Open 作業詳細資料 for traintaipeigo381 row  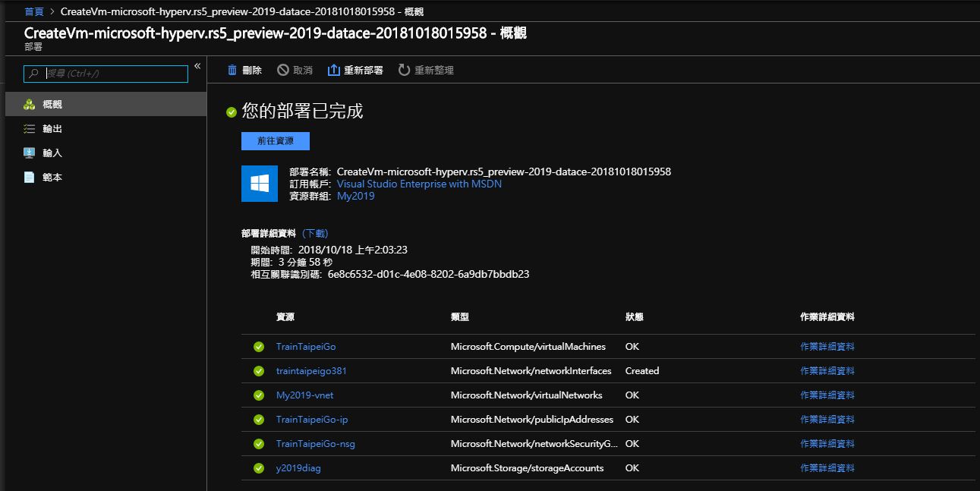827,371
